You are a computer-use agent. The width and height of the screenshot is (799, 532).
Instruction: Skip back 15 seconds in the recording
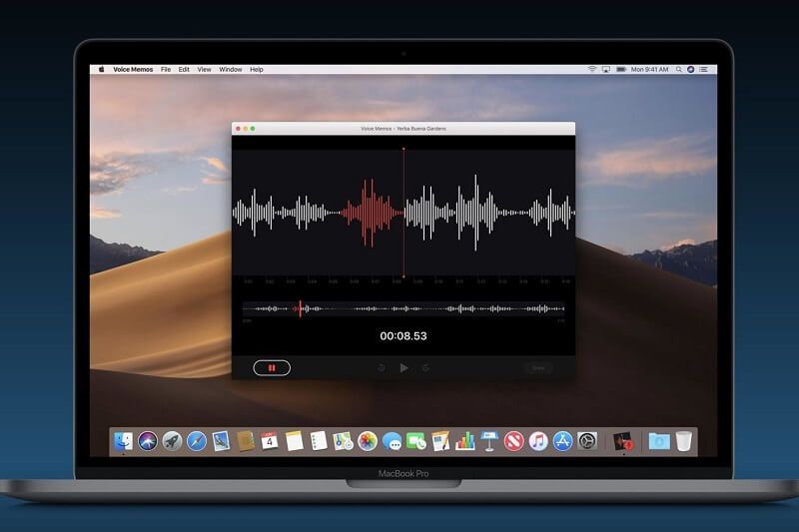tap(382, 367)
